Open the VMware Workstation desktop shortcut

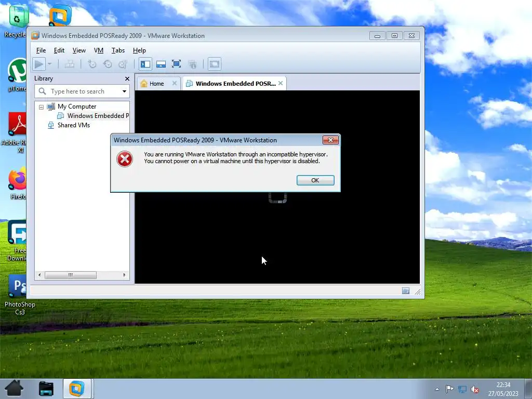pyautogui.click(x=60, y=15)
